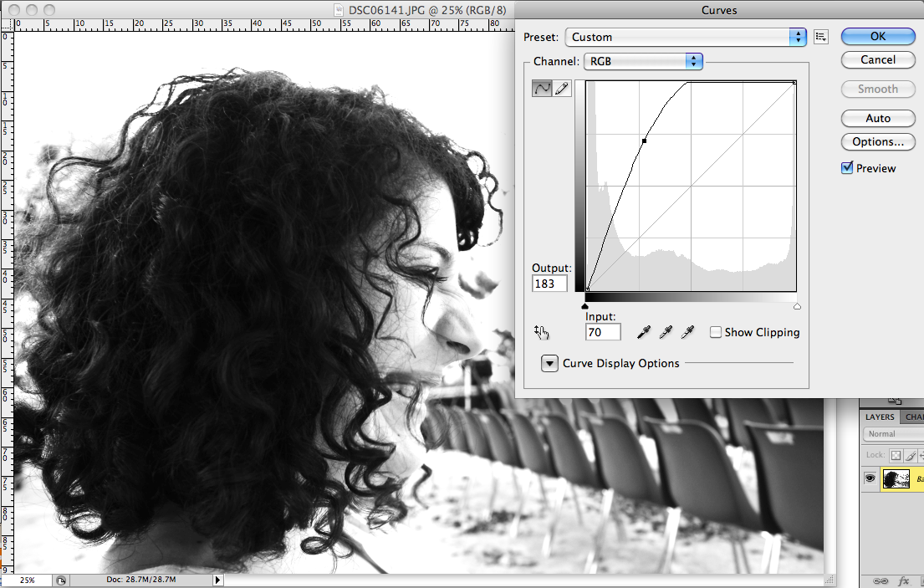Select the LAYERS tab

pos(879,417)
